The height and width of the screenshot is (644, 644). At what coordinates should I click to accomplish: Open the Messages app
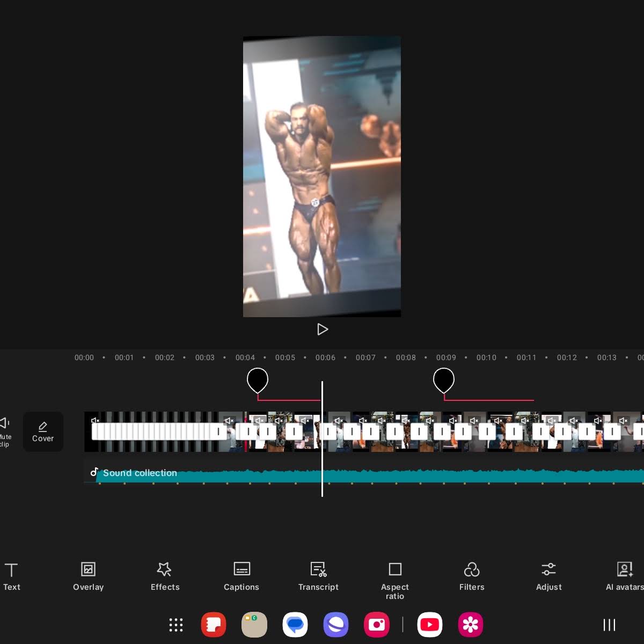[295, 625]
